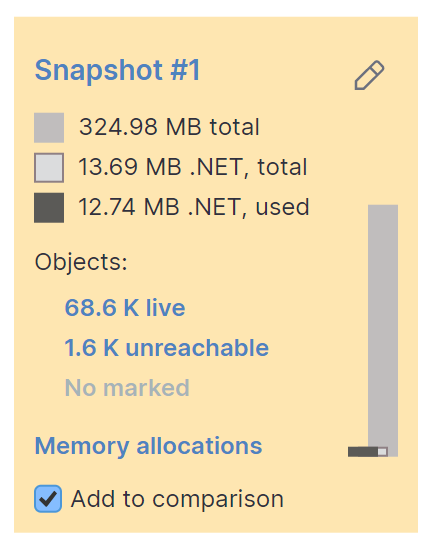This screenshot has width=433, height=551.
Task: Select the 12.74 MB .NET, used text
Action: coord(193,207)
